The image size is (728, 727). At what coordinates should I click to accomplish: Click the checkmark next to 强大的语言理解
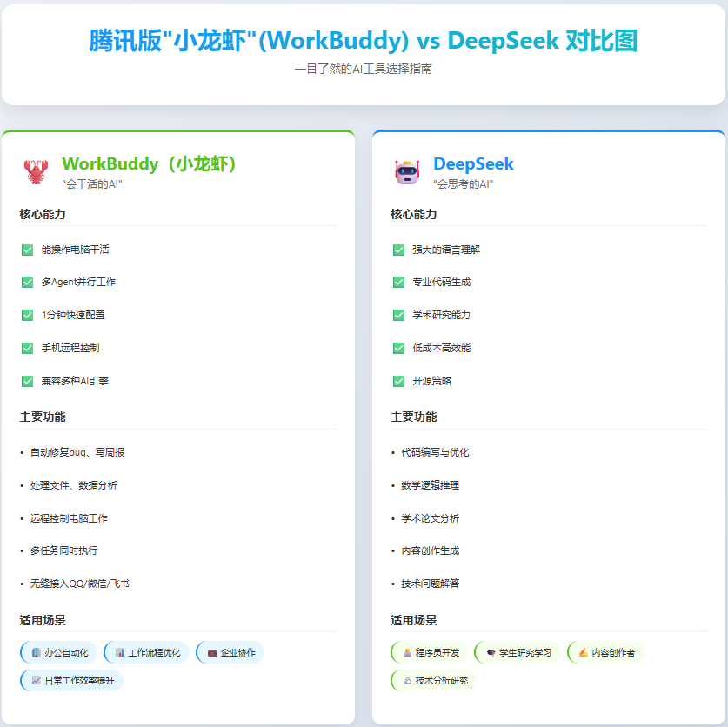pyautogui.click(x=398, y=250)
